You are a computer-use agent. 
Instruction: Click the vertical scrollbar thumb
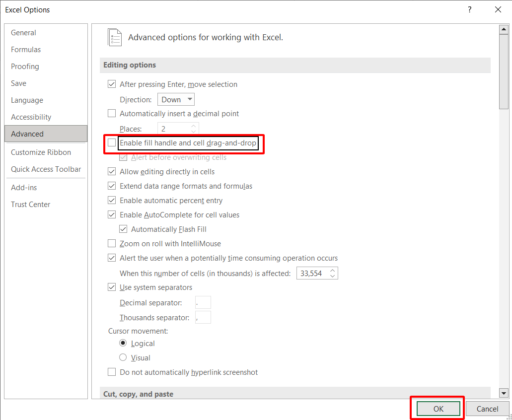tap(504, 72)
